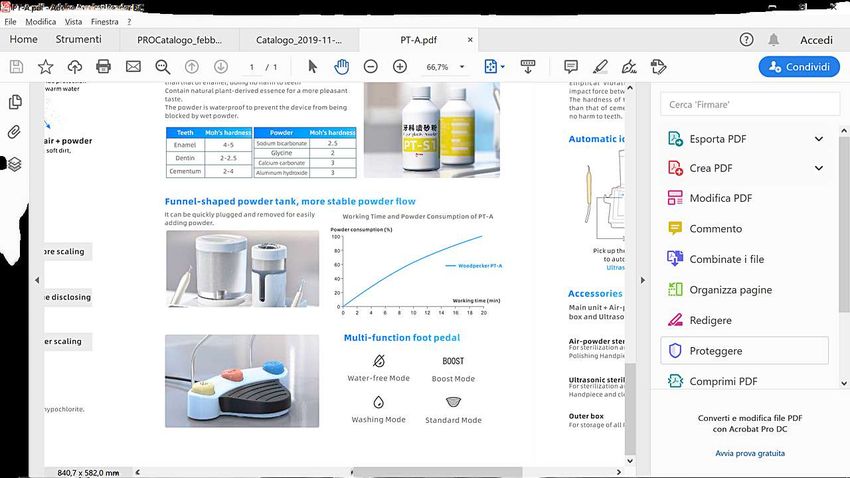
Task: Switch to the Strumenti tab
Action: [x=79, y=40]
